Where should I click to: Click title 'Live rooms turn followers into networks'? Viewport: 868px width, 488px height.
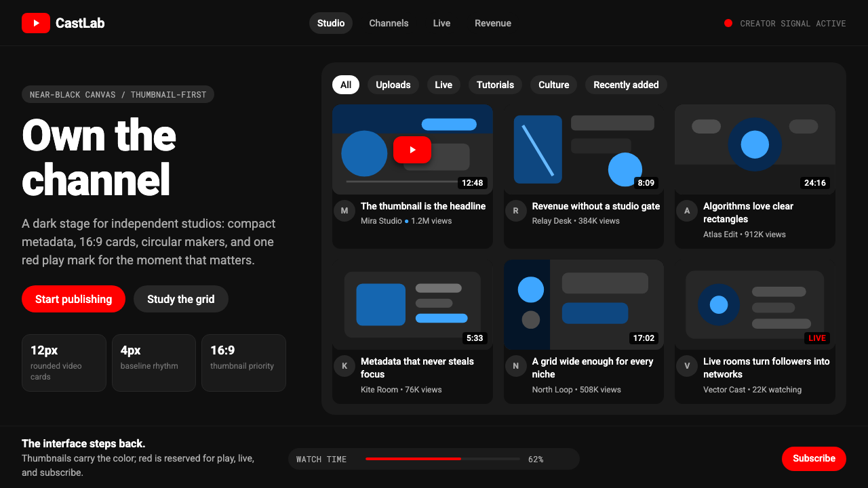coord(766,367)
